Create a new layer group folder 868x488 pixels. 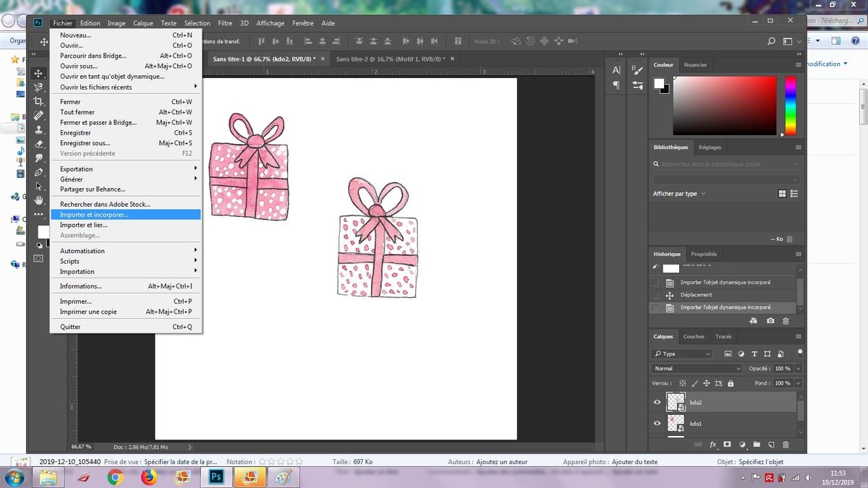coord(757,445)
